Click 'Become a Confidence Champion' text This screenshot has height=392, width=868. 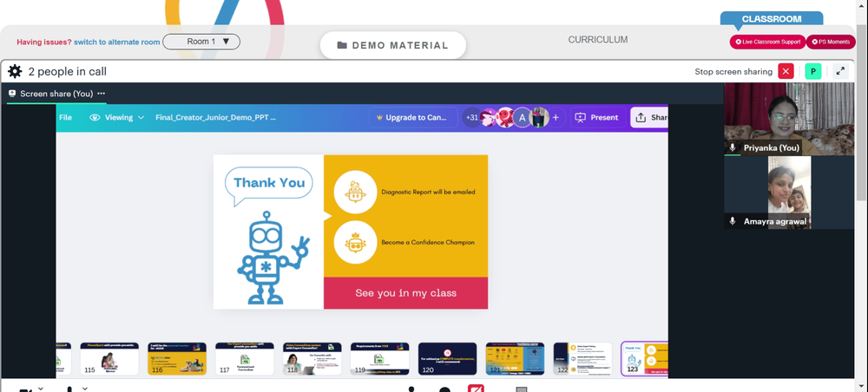427,242
